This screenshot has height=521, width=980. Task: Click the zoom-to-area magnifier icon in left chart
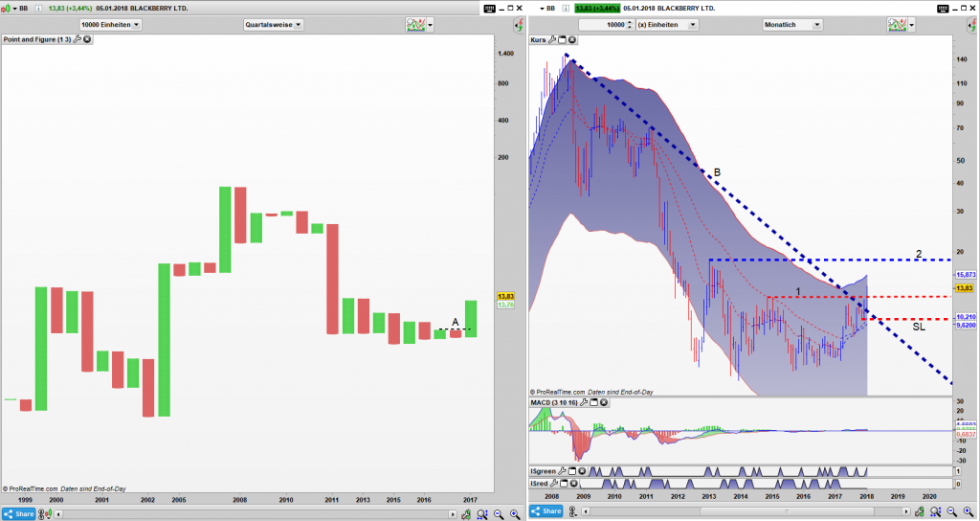coord(482,514)
